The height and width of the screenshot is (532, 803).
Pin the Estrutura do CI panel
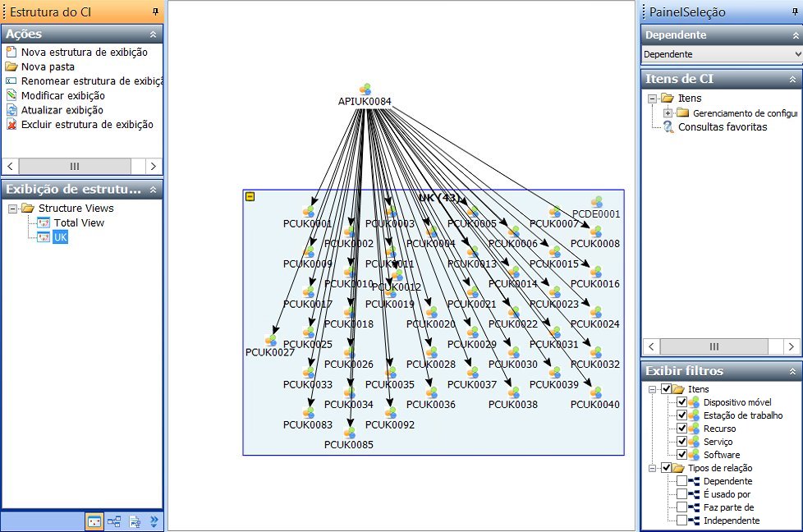click(x=156, y=11)
